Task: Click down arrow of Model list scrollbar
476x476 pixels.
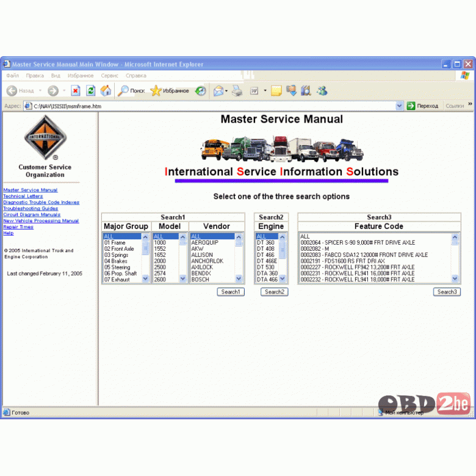Action: pyautogui.click(x=182, y=278)
